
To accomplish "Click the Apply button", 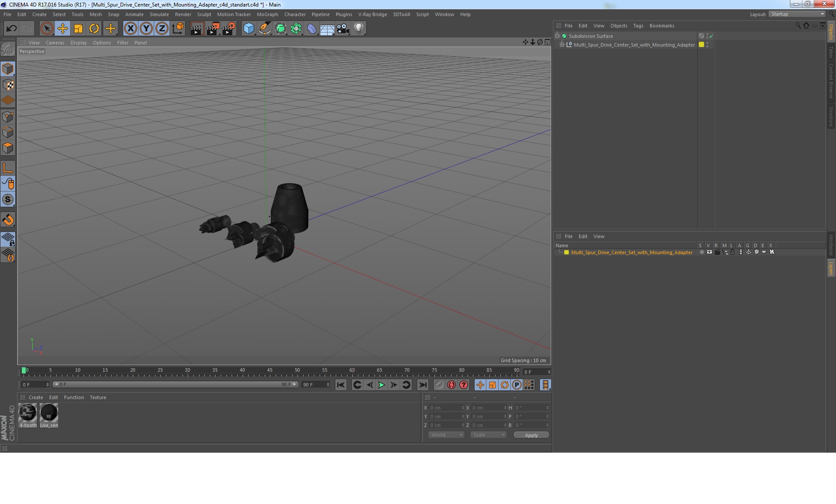I will coord(531,435).
